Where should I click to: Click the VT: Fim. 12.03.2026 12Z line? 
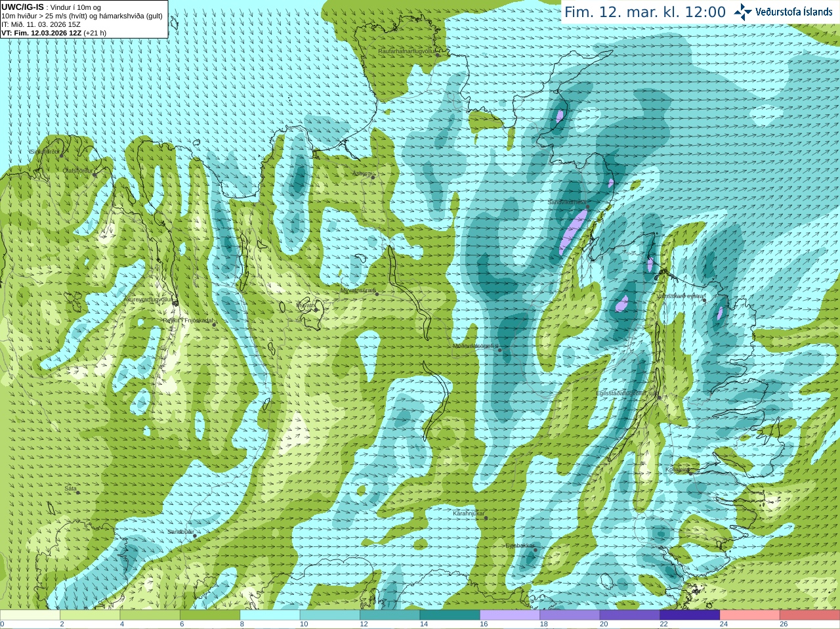point(54,33)
